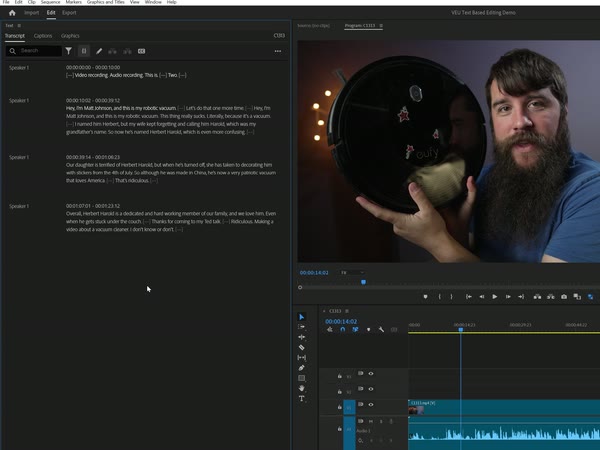600x450 pixels.
Task: Switch to the Graphics tab
Action: click(70, 36)
